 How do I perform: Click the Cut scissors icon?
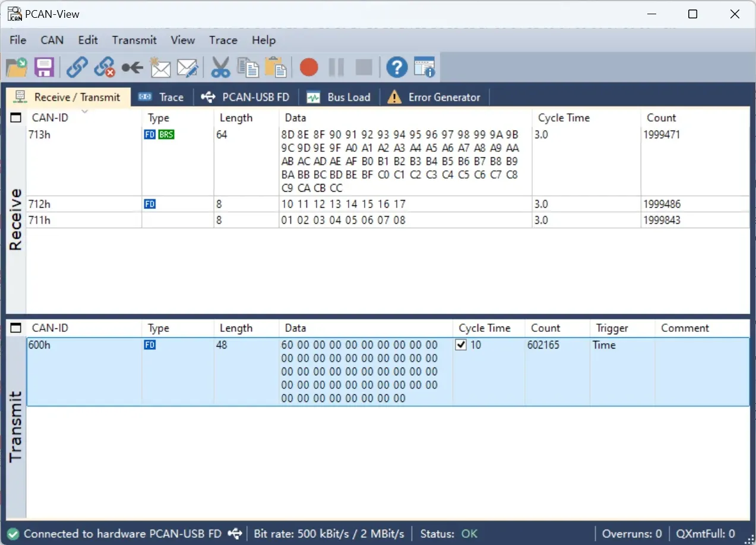[220, 67]
